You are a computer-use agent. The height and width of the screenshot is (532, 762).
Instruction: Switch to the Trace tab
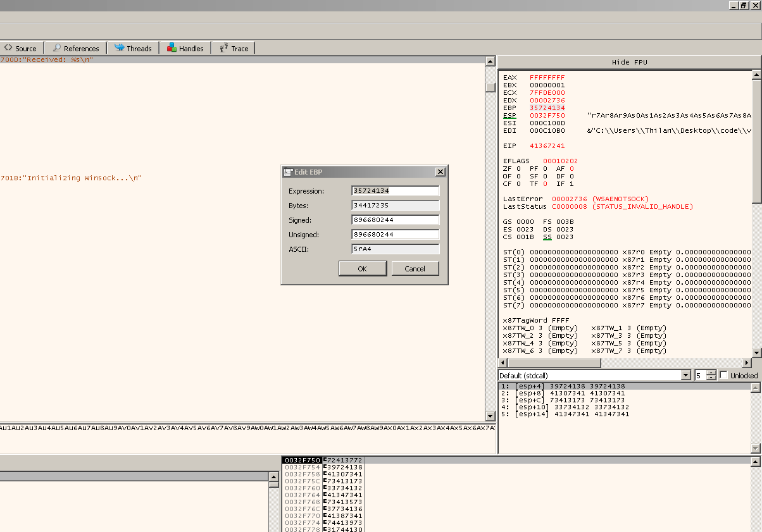click(x=234, y=48)
